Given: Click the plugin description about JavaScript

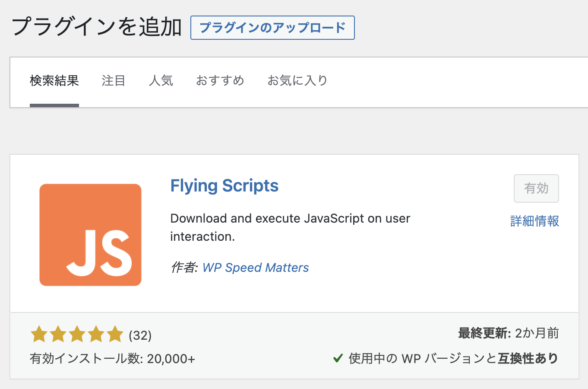Looking at the screenshot, I should [290, 227].
